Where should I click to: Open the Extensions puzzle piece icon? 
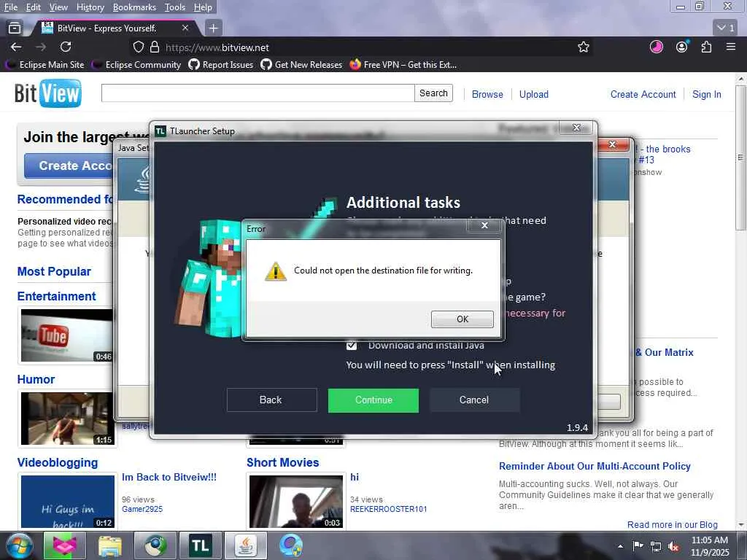706,47
